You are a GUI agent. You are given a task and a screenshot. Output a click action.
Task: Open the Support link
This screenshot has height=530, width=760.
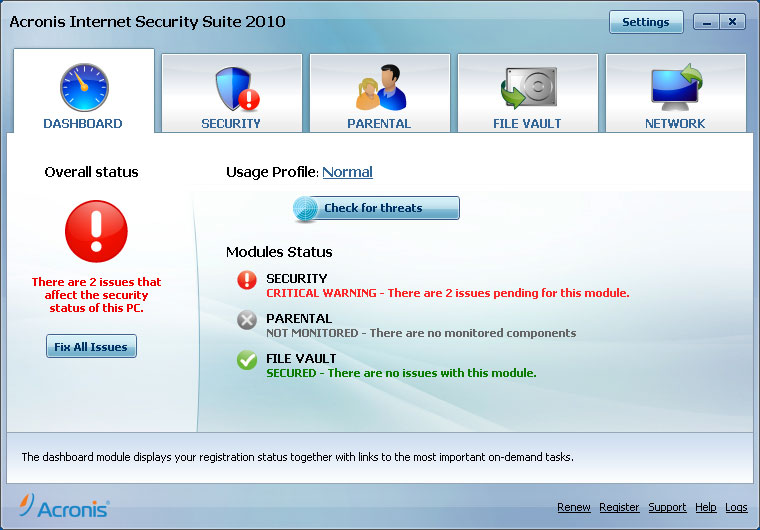[667, 507]
